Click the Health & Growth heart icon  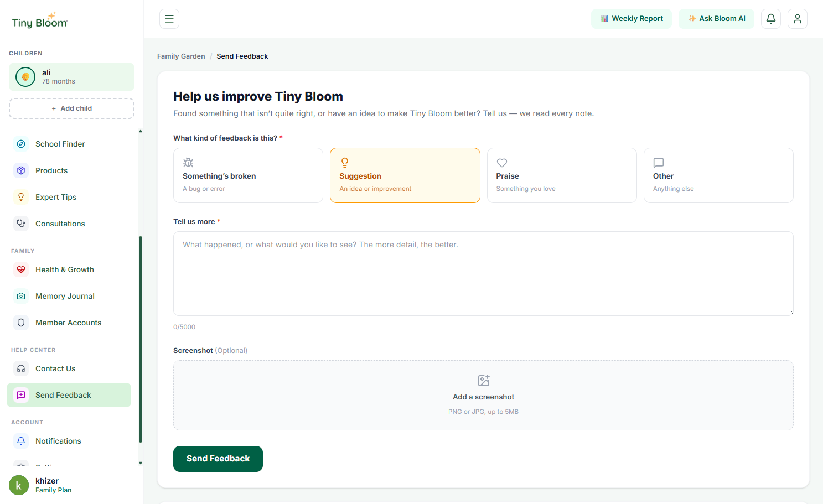(21, 269)
